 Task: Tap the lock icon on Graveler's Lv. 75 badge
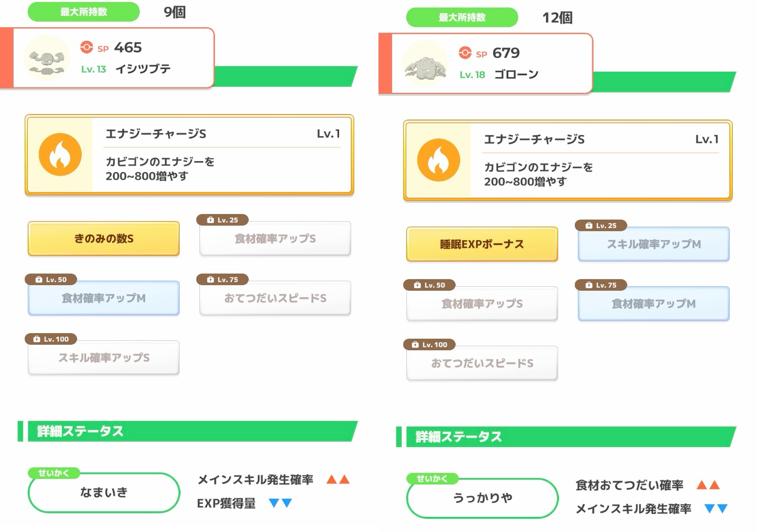coord(588,285)
